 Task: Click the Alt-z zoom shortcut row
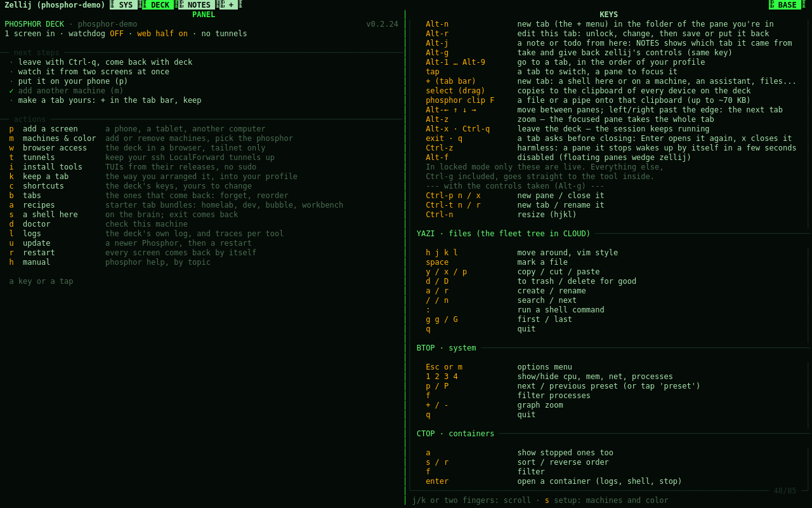coord(570,119)
